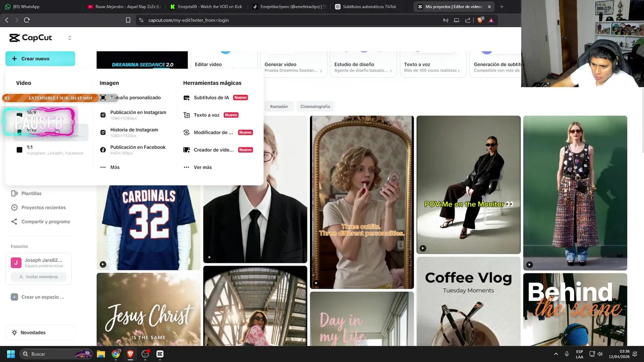This screenshot has width=644, height=362.
Task: Open CapCut app from the taskbar
Action: [160, 354]
